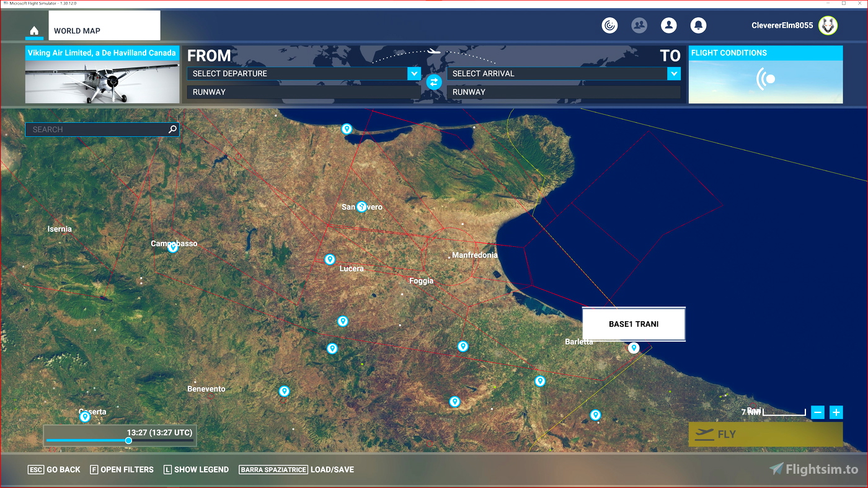Click the Foggia city label
The width and height of the screenshot is (868, 488).
(422, 281)
